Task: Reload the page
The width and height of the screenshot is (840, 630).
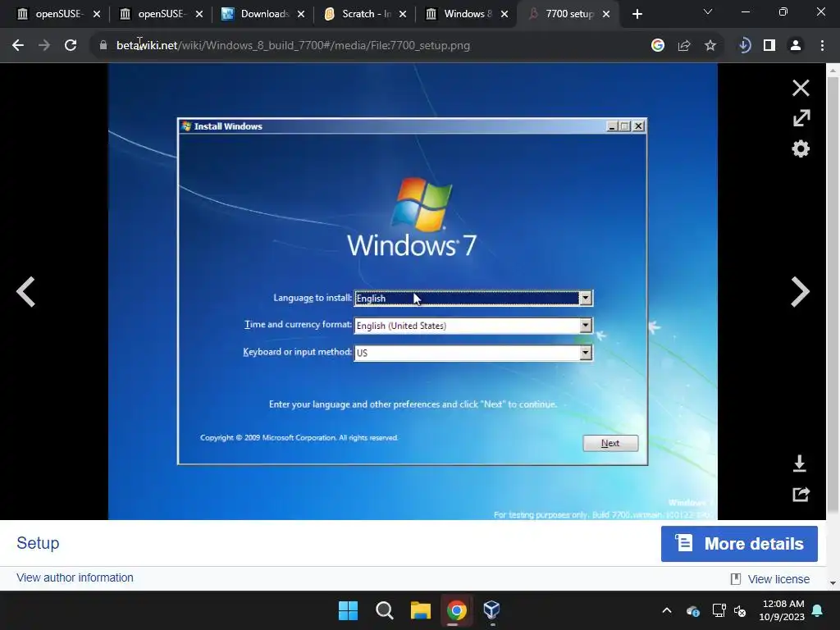Action: 71,46
